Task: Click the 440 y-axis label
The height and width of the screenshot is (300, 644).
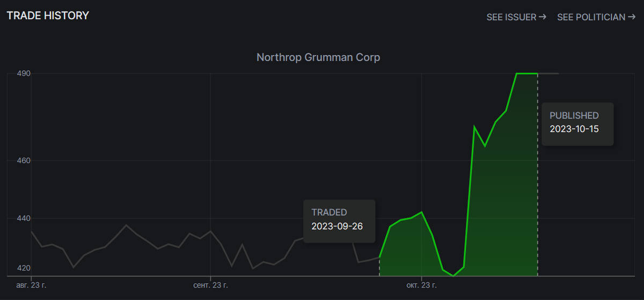Action: point(24,218)
